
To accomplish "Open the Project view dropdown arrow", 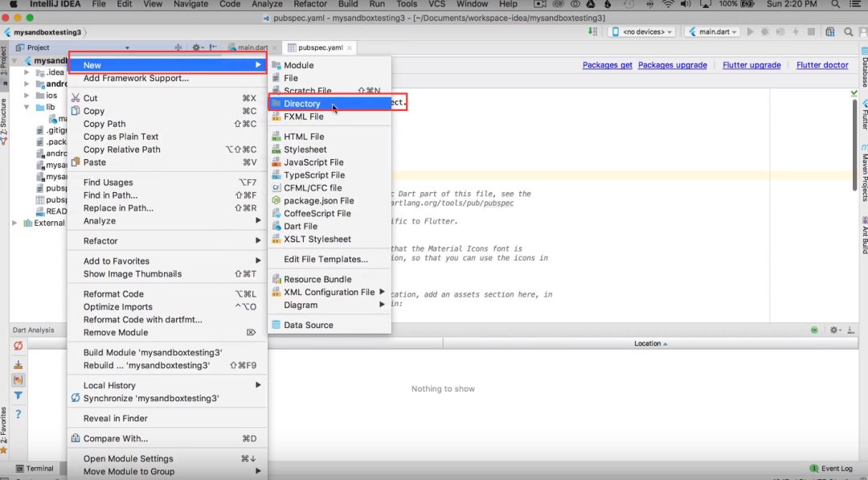I will click(x=127, y=48).
